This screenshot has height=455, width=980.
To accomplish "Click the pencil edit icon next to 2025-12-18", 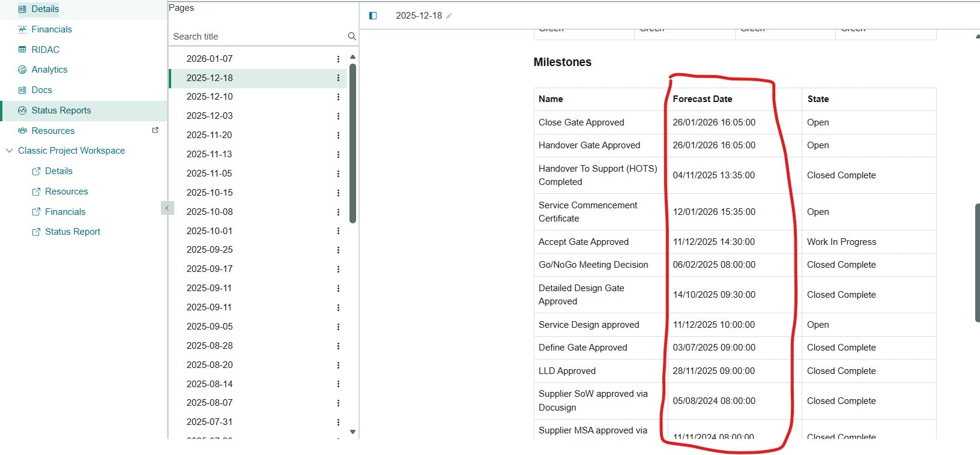I will click(449, 16).
